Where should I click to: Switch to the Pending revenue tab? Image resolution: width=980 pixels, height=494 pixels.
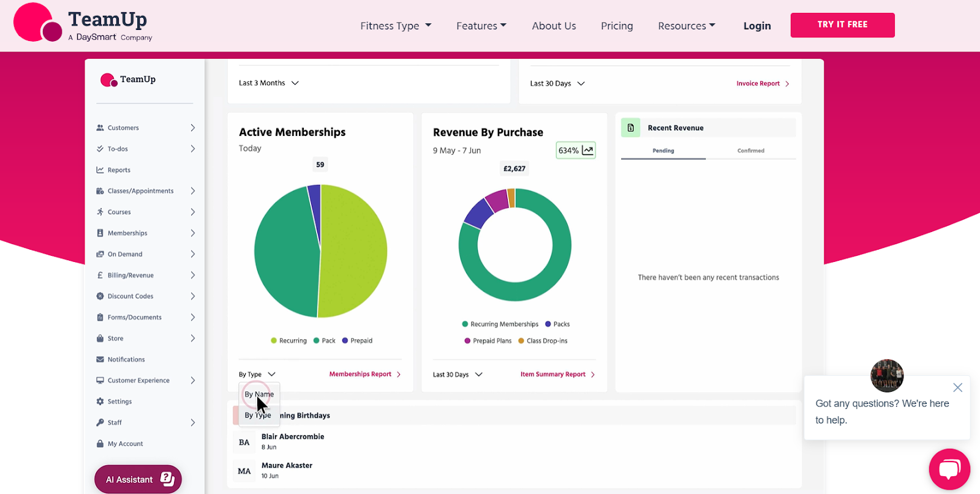point(663,151)
